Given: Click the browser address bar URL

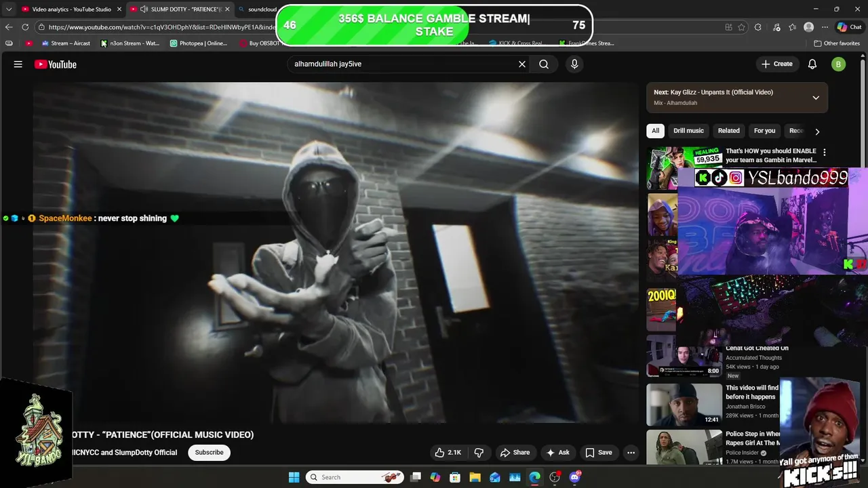Looking at the screenshot, I should click(161, 27).
